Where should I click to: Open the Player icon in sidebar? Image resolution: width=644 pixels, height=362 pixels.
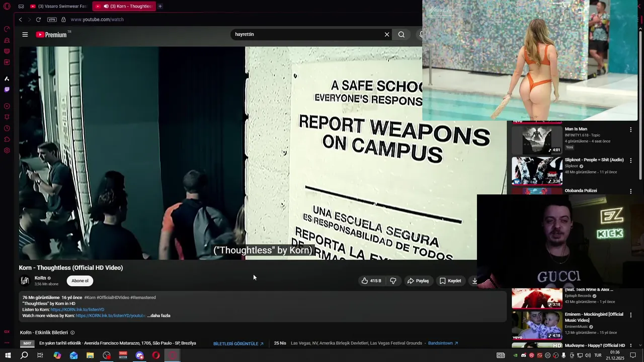pyautogui.click(x=7, y=106)
